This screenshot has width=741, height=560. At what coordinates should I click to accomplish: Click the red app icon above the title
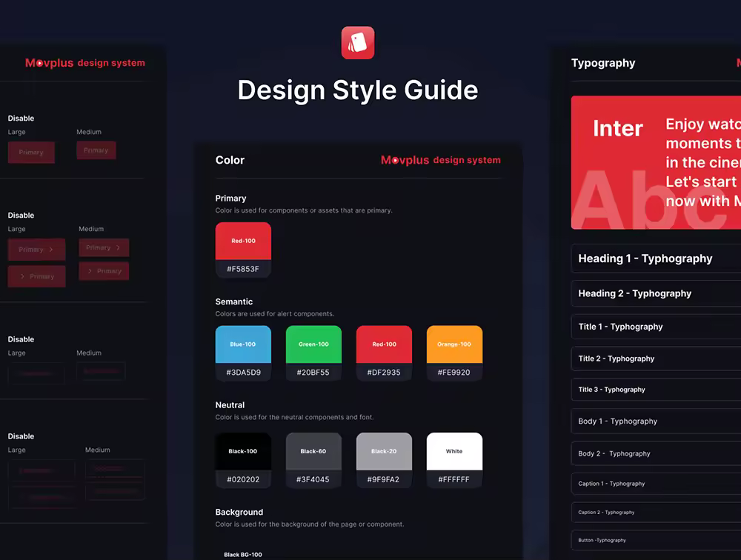358,42
